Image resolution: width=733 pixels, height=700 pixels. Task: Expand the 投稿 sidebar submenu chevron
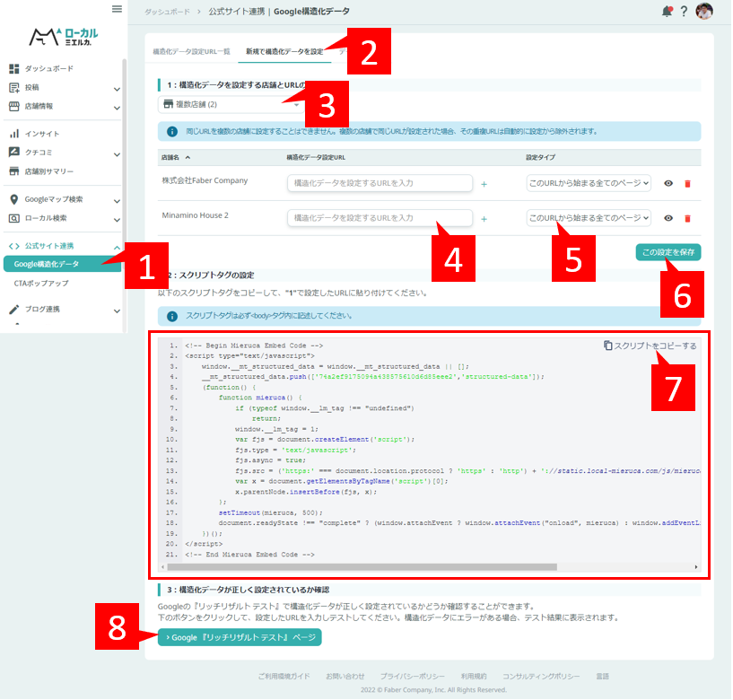[117, 89]
